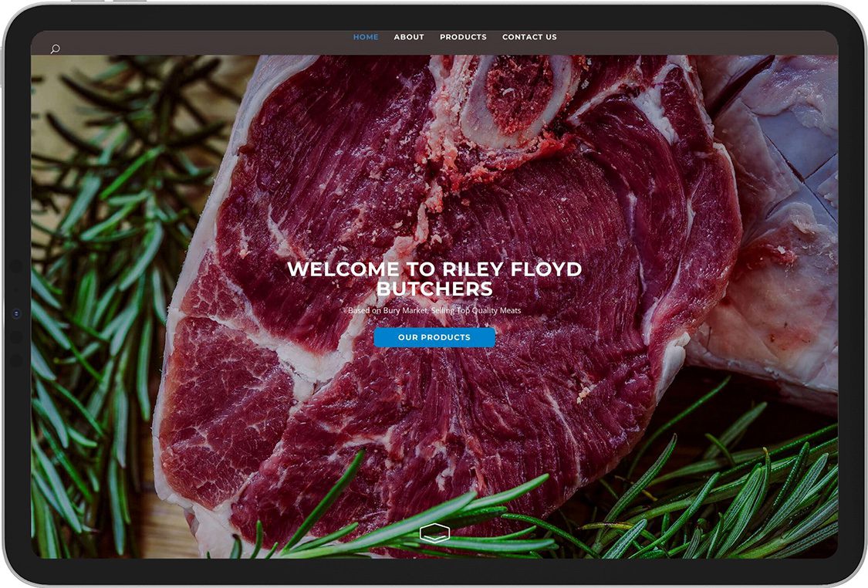Open the search magnifier icon
Viewport: 868px width, 588px height.
click(x=55, y=49)
